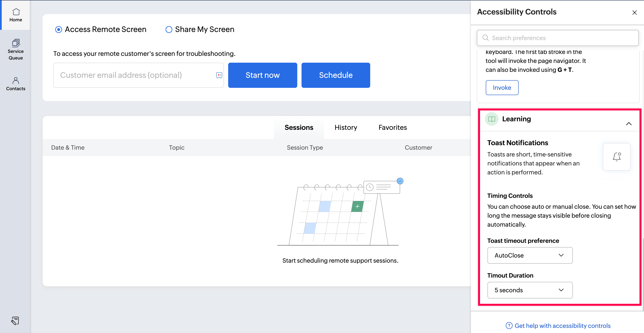Open the Timeout Duration 5 seconds dropdown

[x=529, y=290]
